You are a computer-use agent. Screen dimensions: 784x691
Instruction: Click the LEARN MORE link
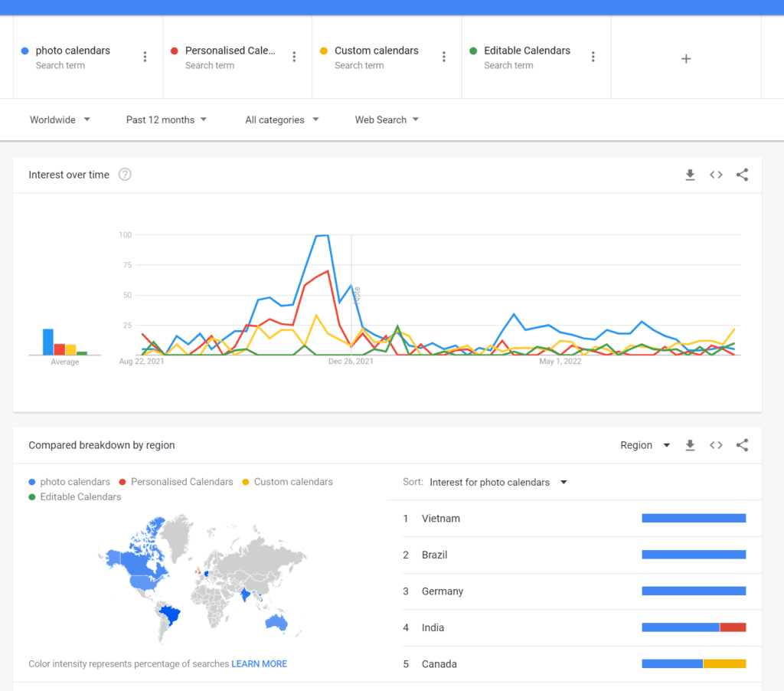tap(259, 663)
